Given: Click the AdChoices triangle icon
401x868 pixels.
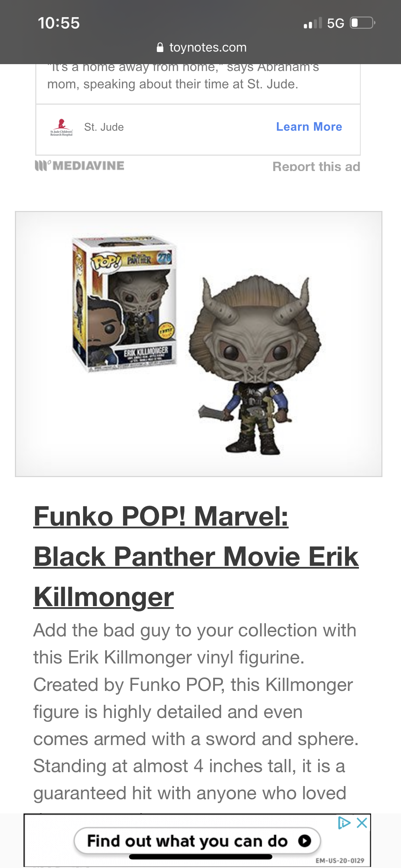Looking at the screenshot, I should [x=344, y=823].
